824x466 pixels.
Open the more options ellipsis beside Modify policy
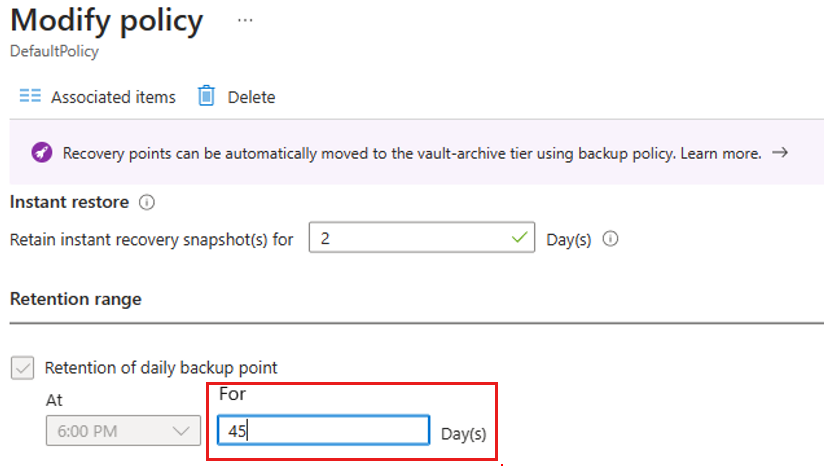click(246, 20)
